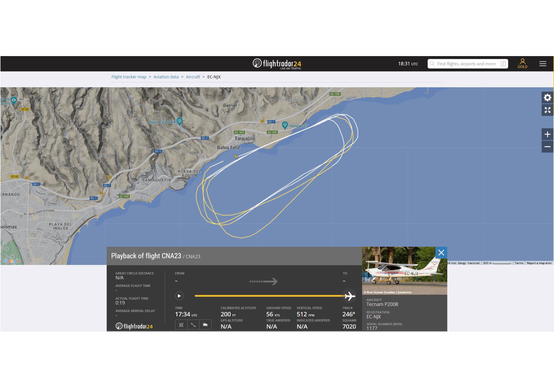
Task: Toggle fullscreen map view
Action: [x=547, y=110]
